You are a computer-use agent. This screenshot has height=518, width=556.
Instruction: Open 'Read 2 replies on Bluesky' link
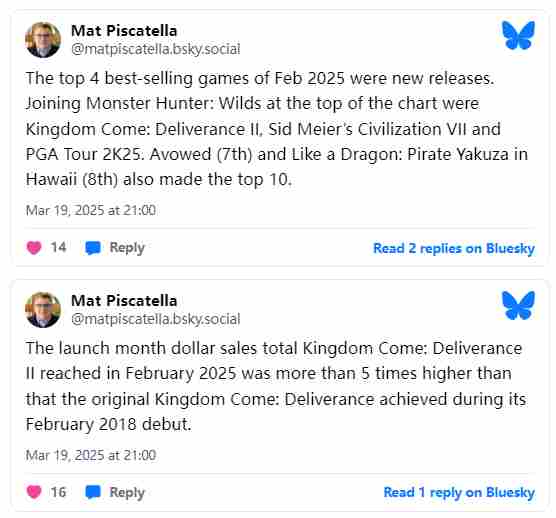454,248
